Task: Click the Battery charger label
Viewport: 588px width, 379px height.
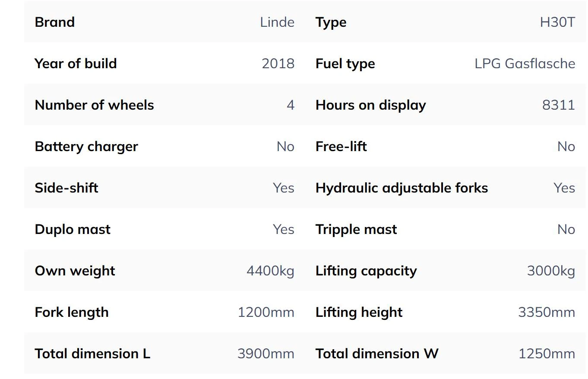Action: [86, 146]
